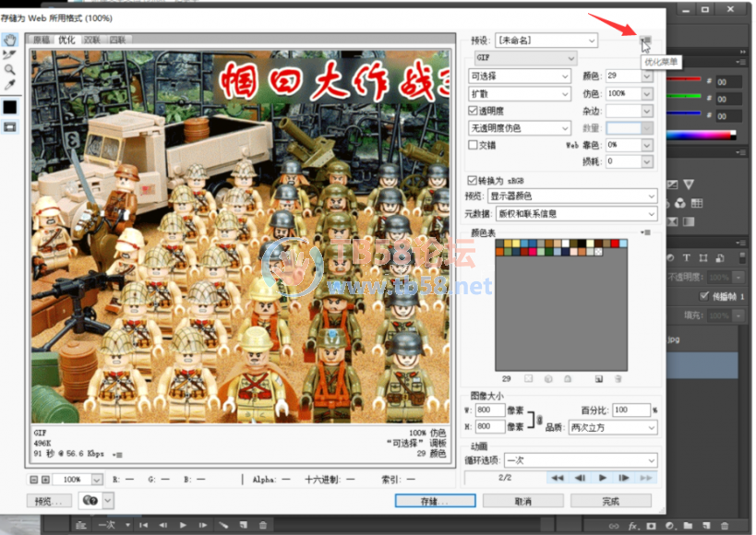The image size is (756, 535).
Task: Open the preview info menu icon beside Kbps
Action: coord(117,454)
